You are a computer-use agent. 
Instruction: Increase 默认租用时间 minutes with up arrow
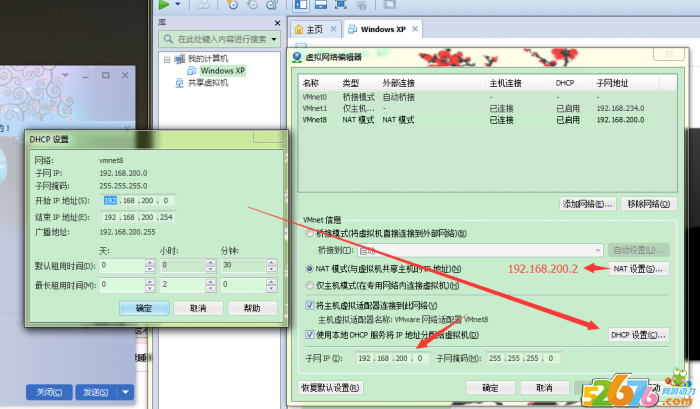pos(271,263)
